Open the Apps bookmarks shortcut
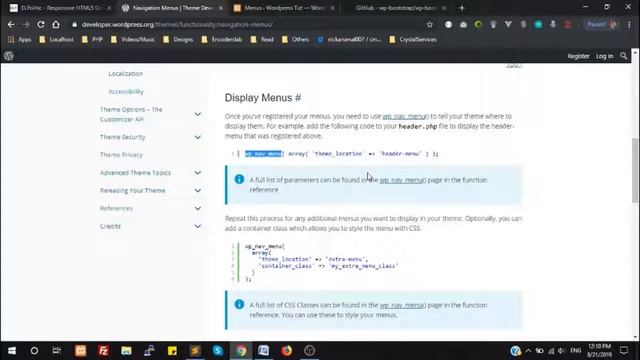Image resolution: width=640 pixels, height=360 pixels. click(20, 40)
